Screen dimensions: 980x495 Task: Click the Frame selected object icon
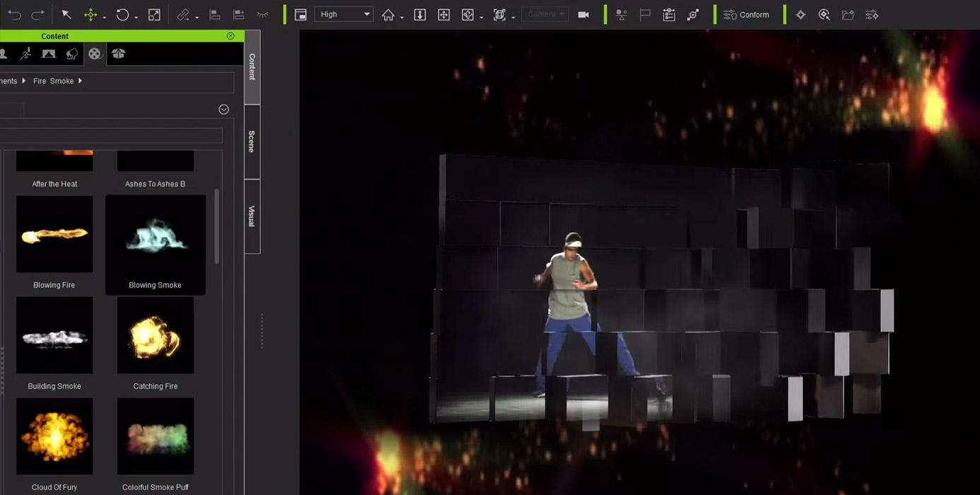[x=500, y=14]
